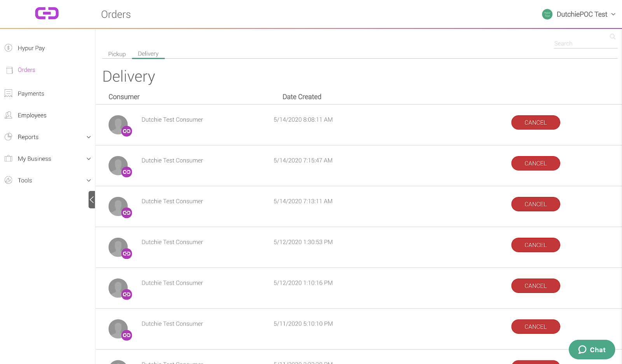The image size is (622, 364).
Task: Click avatar of the 5:10:10 PM order
Action: [x=118, y=329]
